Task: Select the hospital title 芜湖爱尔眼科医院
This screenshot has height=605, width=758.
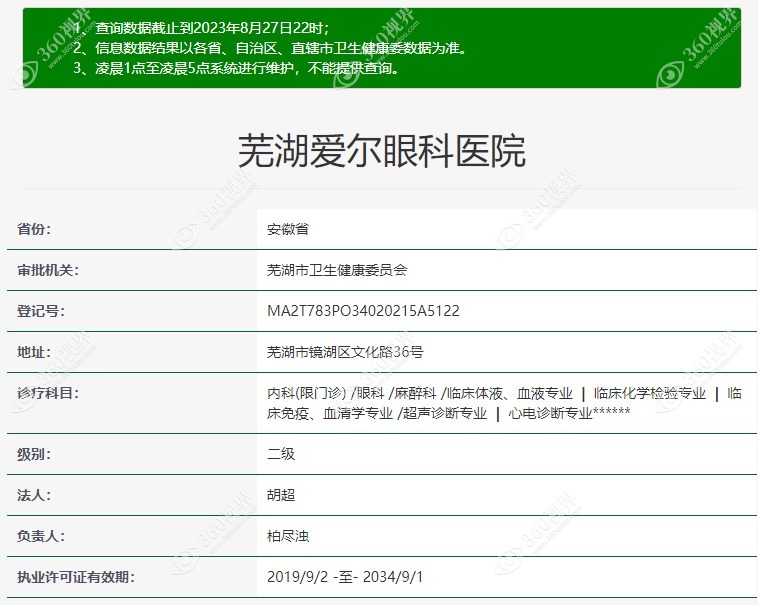Action: coord(382,151)
